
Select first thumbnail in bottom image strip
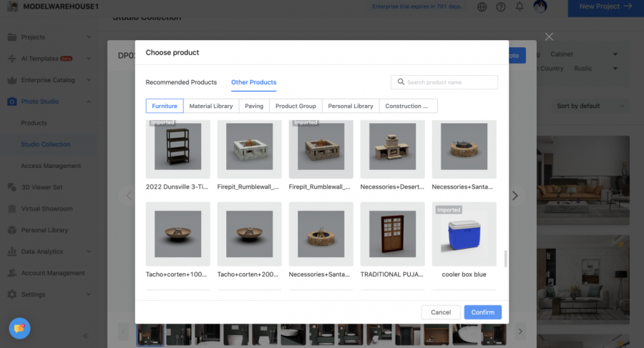pos(150,335)
